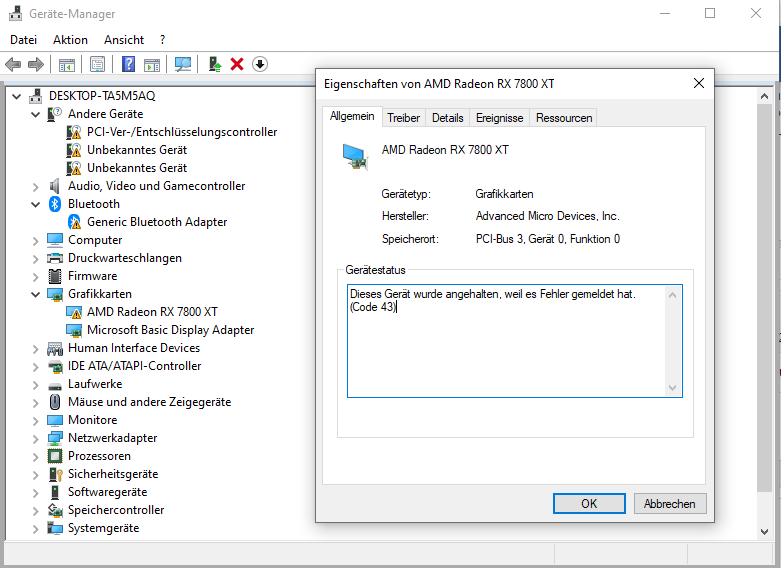The image size is (781, 568).
Task: Maximize the Geräte-Manager window
Action: pyautogui.click(x=710, y=13)
